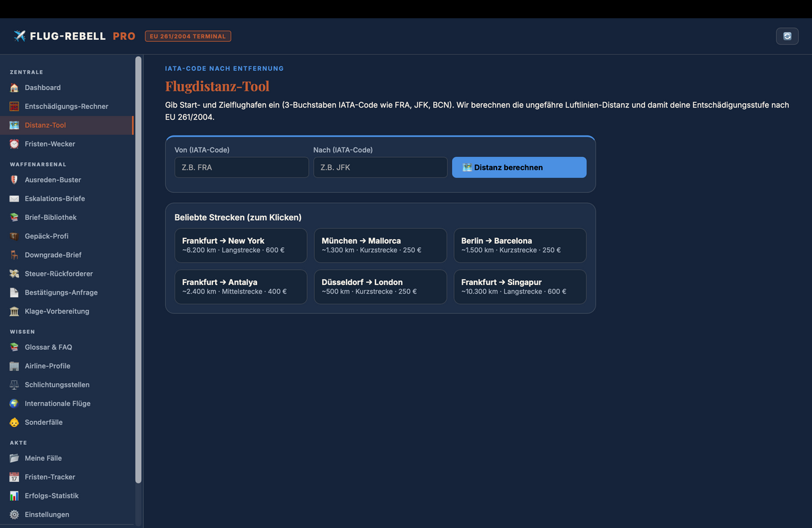Click the Ausreden-Buster shield icon

click(14, 180)
